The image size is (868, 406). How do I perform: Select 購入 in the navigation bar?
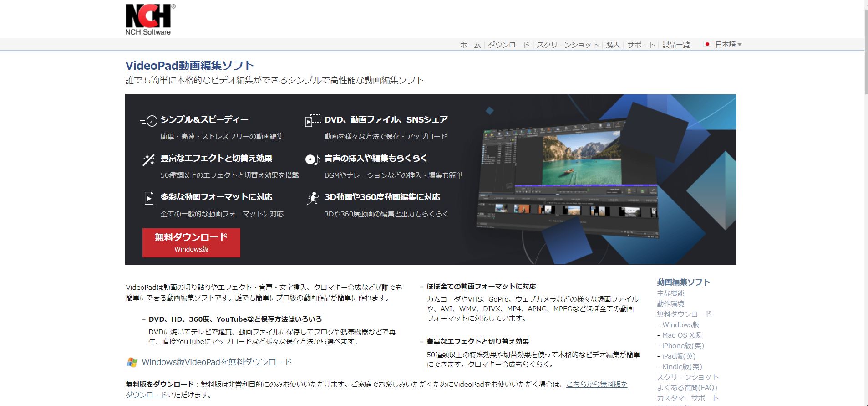(613, 45)
